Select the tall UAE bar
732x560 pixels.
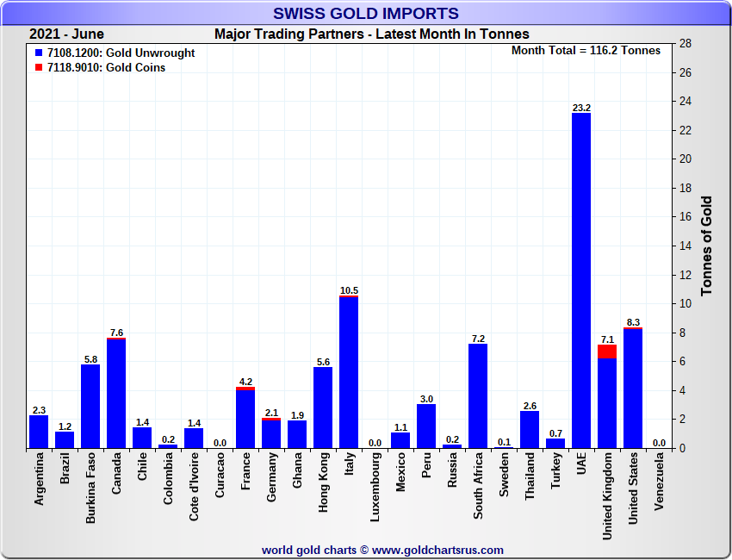pyautogui.click(x=581, y=280)
